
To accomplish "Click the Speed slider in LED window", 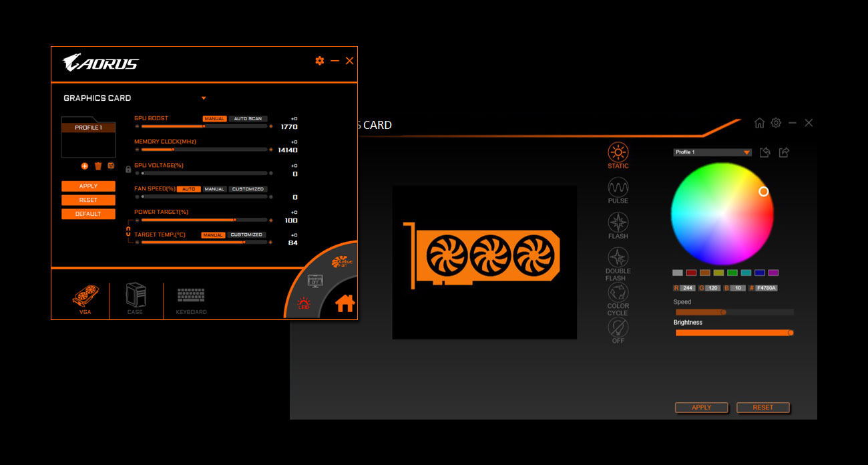I will [x=734, y=312].
